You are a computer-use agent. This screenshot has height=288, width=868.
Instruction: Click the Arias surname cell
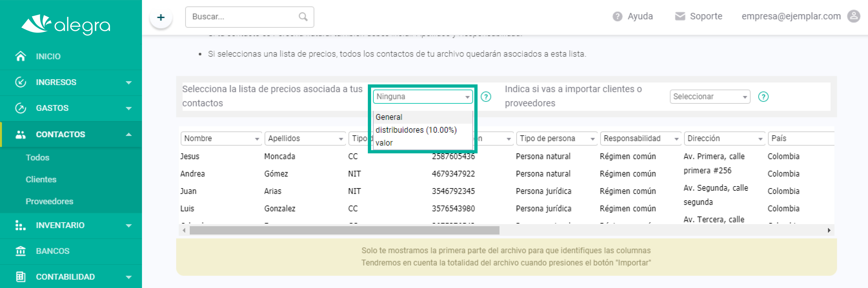tap(273, 191)
